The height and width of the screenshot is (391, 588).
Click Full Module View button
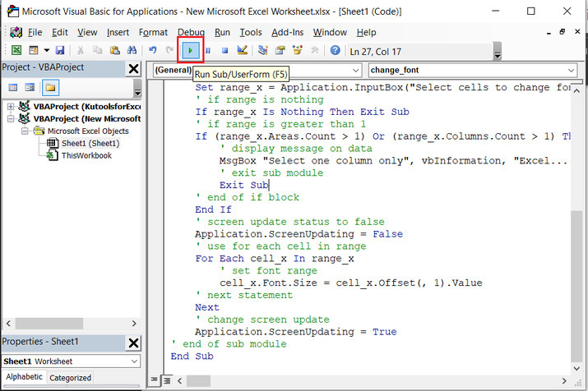point(167,380)
